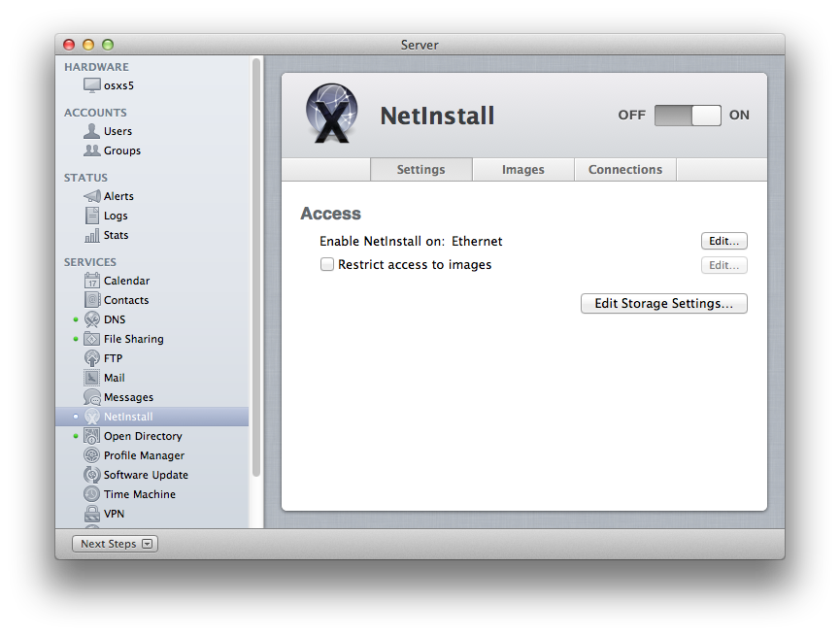
Task: Switch to the Connections tab
Action: (x=625, y=169)
